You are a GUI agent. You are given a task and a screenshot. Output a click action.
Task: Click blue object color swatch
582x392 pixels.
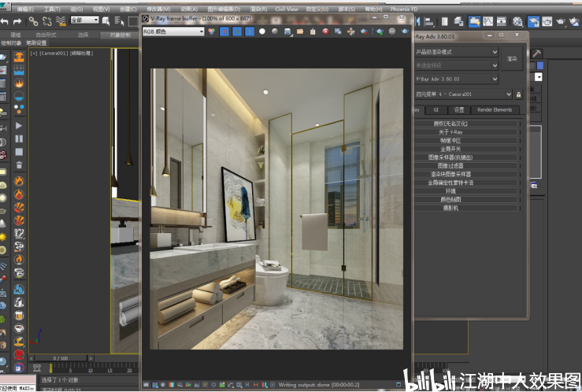[540, 65]
